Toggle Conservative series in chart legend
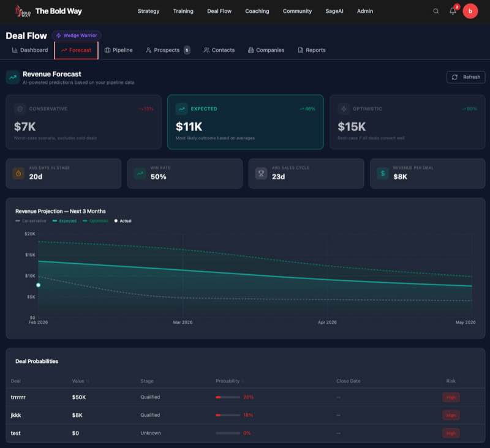 (x=31, y=221)
